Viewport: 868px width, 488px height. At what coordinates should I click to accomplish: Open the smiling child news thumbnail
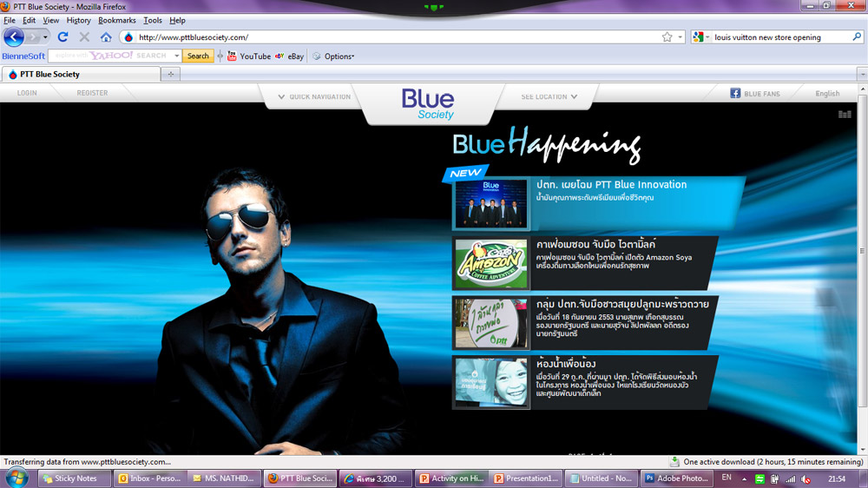491,383
